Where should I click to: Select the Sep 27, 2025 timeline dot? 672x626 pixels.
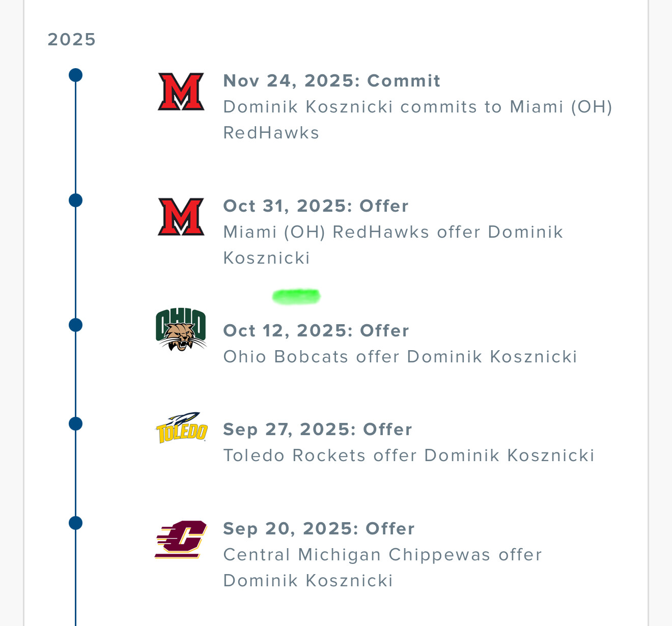[75, 424]
